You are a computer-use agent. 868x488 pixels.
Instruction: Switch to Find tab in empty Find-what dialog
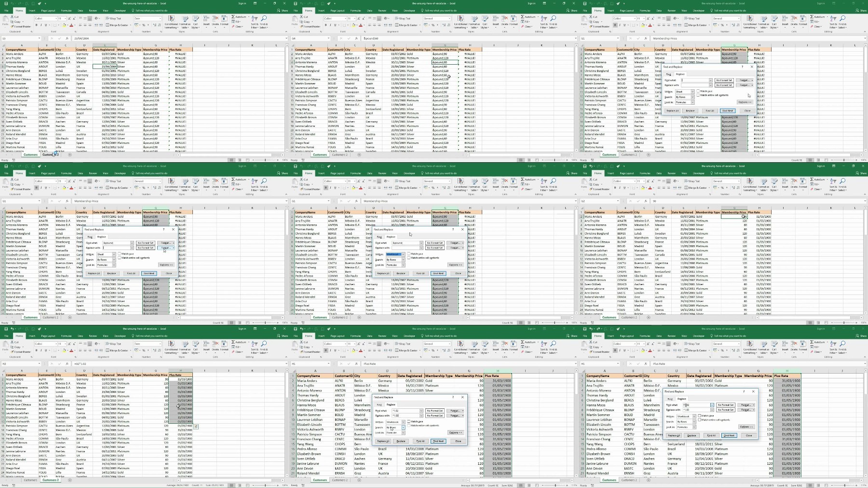pyautogui.click(x=668, y=74)
